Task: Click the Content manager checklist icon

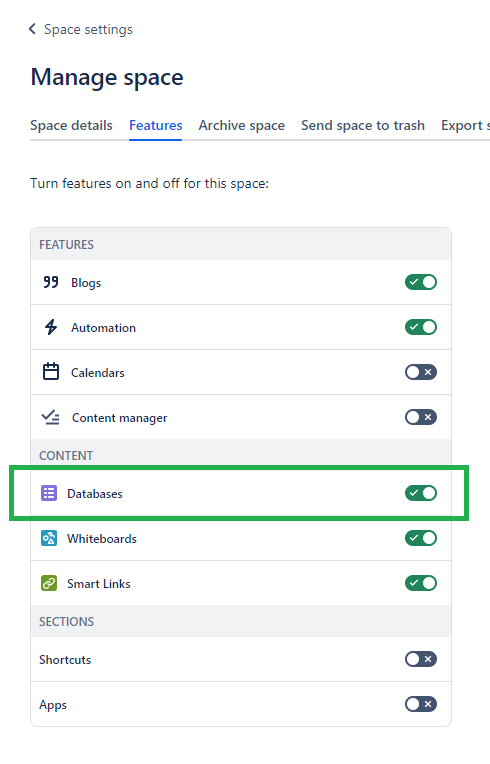Action: 51,417
